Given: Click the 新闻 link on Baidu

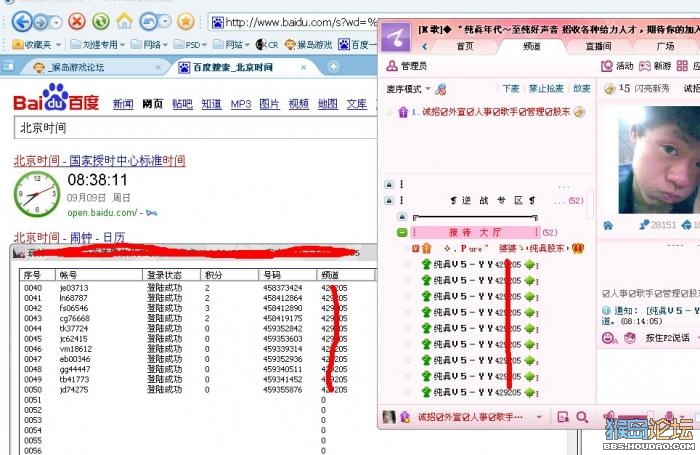Looking at the screenshot, I should coord(123,104).
